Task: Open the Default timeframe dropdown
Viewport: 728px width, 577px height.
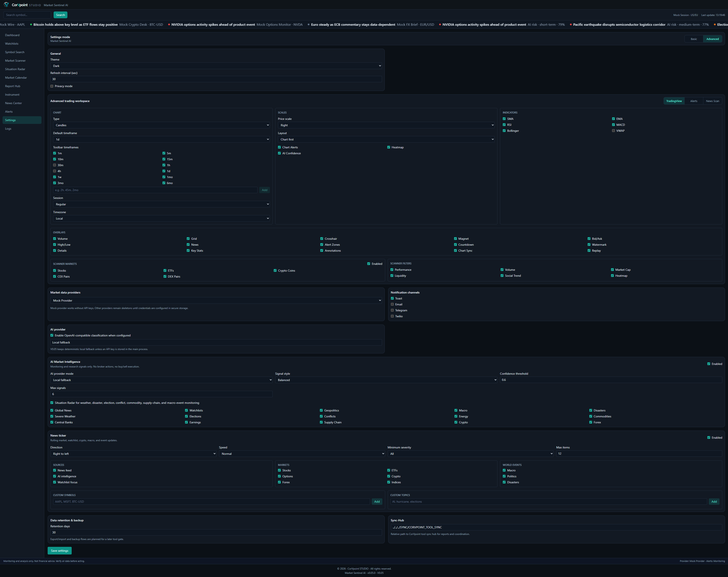Action: pyautogui.click(x=161, y=139)
